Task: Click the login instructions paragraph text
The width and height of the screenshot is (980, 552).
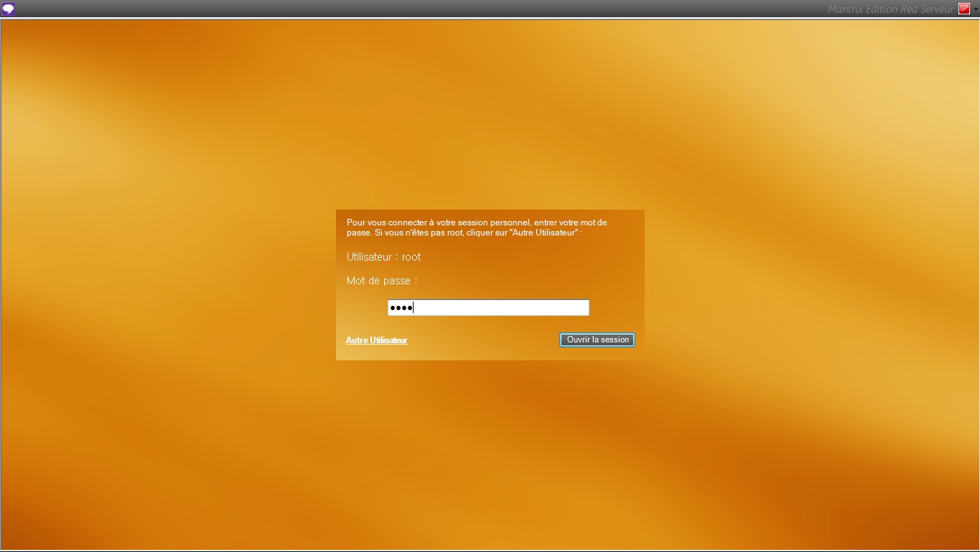Action: 477,228
